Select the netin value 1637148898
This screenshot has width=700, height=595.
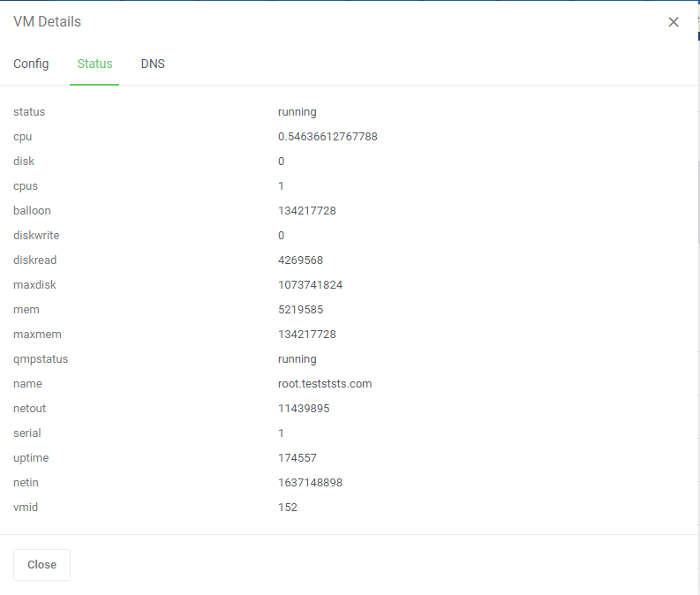coord(310,483)
